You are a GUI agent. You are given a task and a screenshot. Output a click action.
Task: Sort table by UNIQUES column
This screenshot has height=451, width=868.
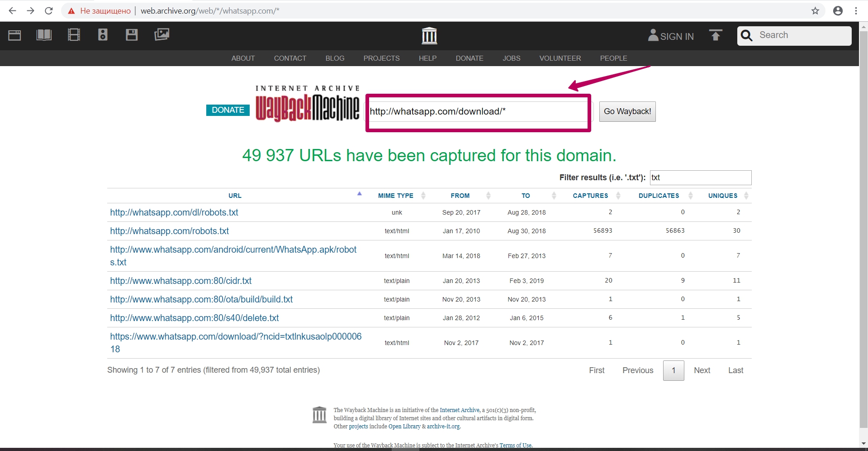click(723, 196)
